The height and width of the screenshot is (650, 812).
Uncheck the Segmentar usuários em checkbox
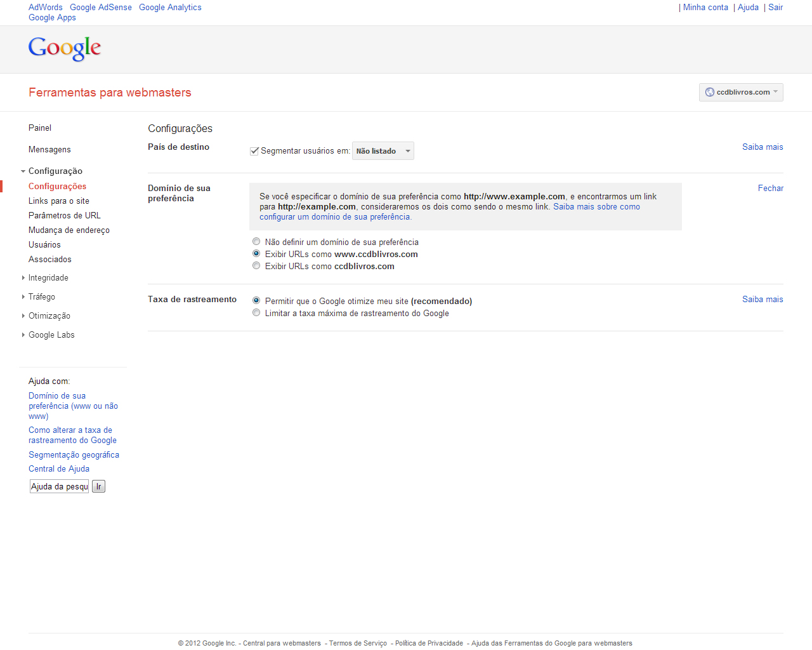pyautogui.click(x=254, y=151)
